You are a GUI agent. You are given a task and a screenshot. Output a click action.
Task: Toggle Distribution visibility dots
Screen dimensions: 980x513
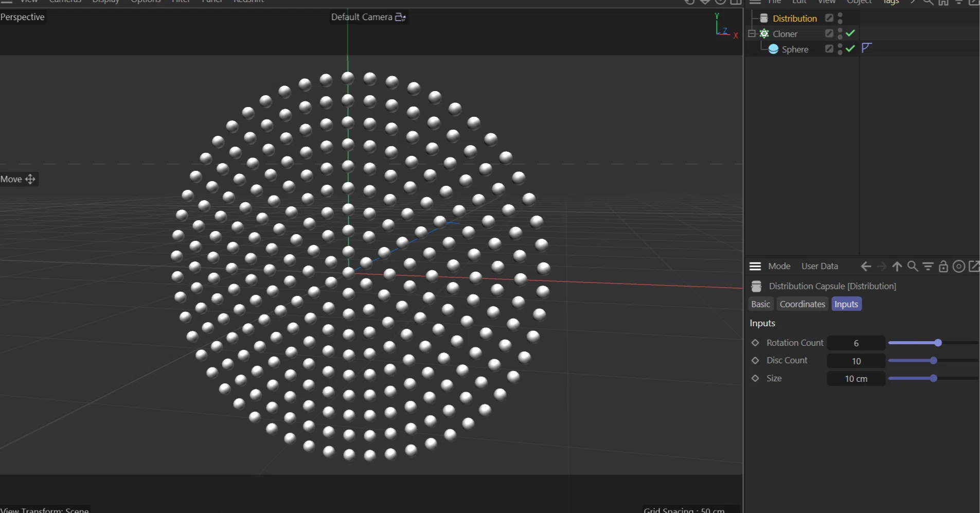[x=840, y=18]
